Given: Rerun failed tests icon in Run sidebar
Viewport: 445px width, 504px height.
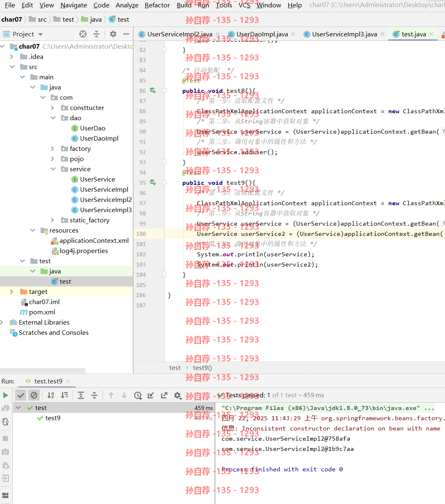Looking at the screenshot, I should point(5,408).
